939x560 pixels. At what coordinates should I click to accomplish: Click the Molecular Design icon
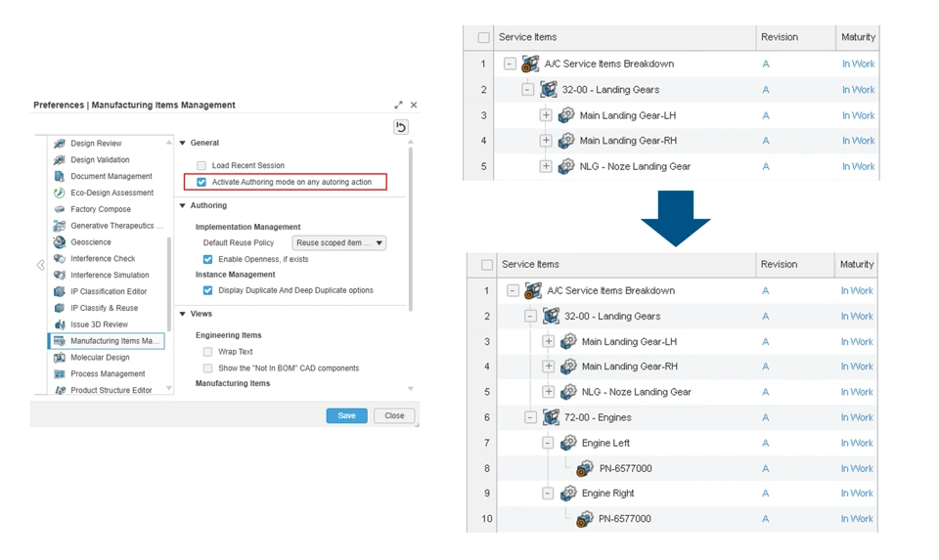60,357
